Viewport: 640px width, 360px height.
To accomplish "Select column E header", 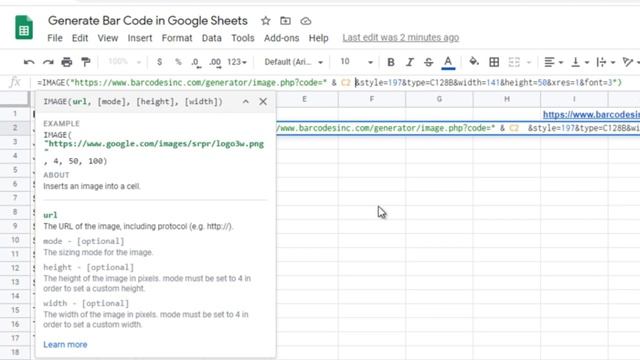I will [304, 99].
